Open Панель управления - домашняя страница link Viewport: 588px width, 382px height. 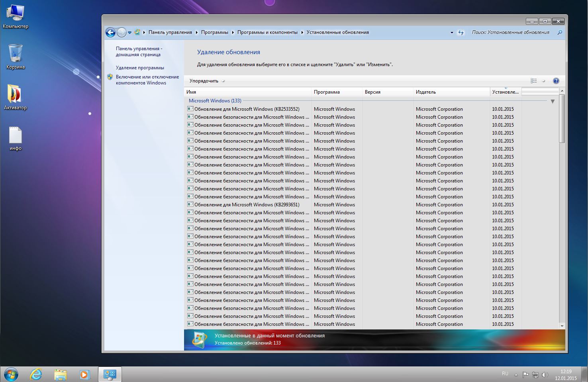(x=139, y=51)
